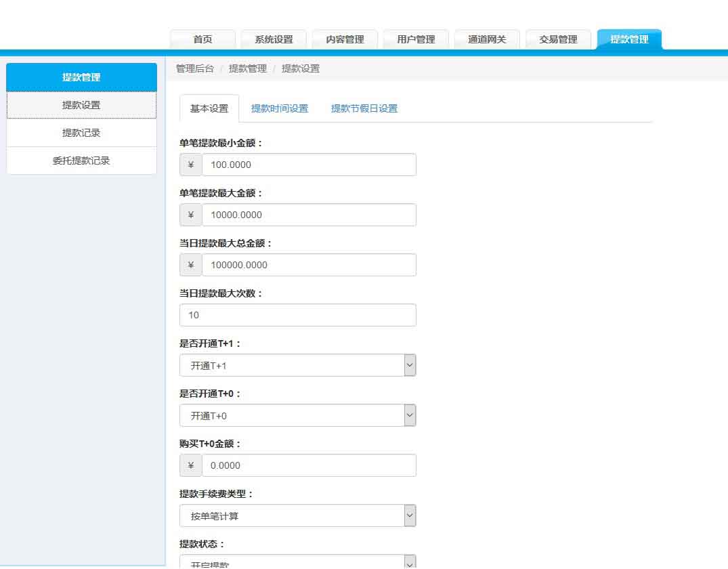Open the 首页 top navigation tab
728x569 pixels.
point(202,39)
